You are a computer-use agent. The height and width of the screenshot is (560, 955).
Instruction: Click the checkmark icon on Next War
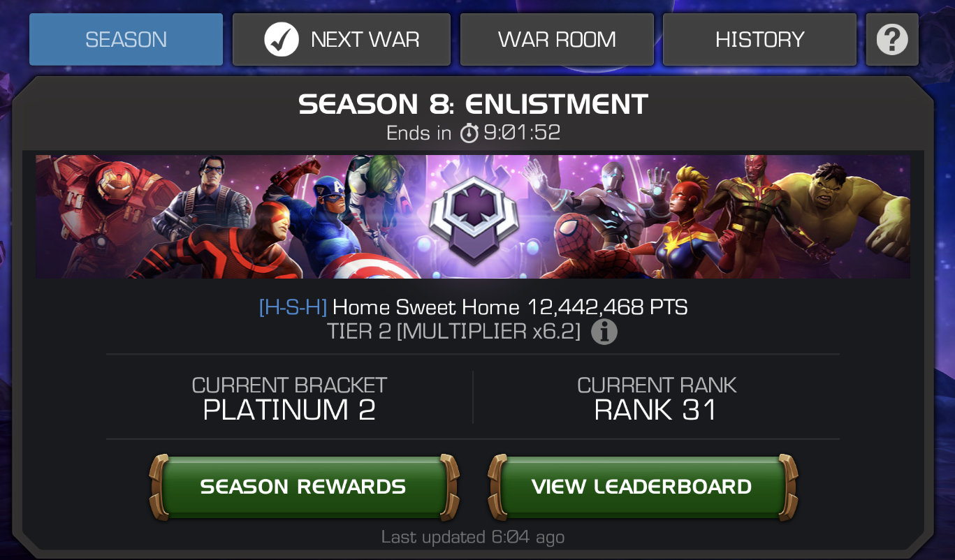[x=282, y=39]
